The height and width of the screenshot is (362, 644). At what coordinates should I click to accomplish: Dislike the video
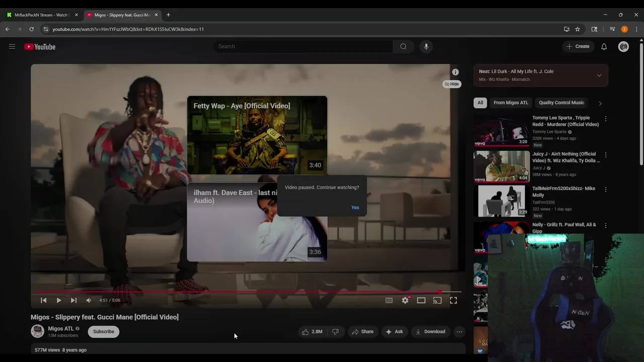coord(336,331)
